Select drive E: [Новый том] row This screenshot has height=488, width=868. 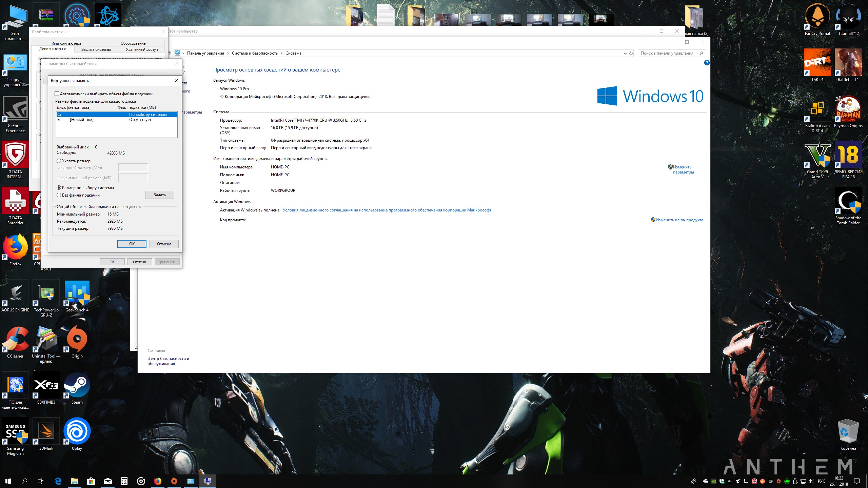(117, 120)
